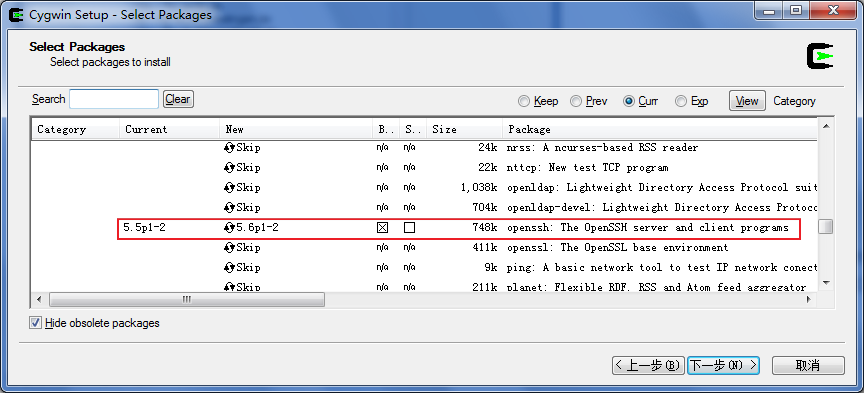864x393 pixels.
Task: Select the 'nrss: A ncurses-based RSS reader' text
Action: click(602, 148)
